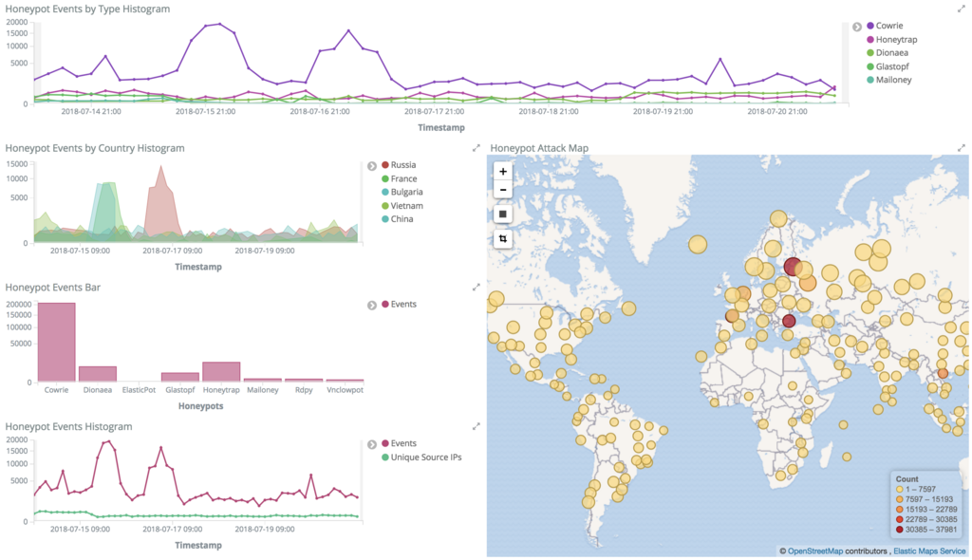
Task: Toggle the Russia series in country legend
Action: [x=399, y=165]
